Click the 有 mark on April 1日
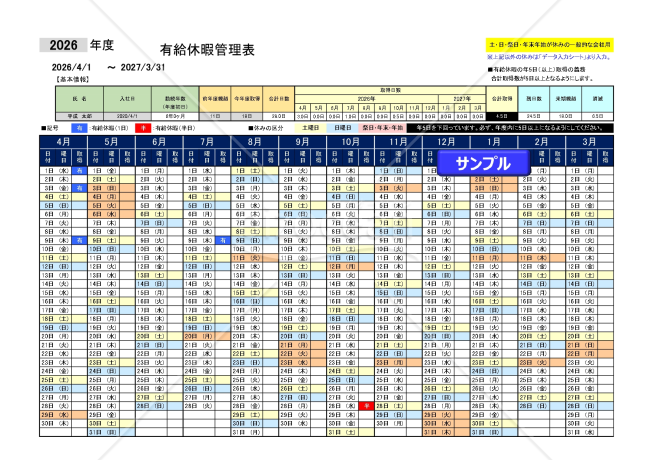This screenshot has height=460, width=650. click(x=79, y=171)
